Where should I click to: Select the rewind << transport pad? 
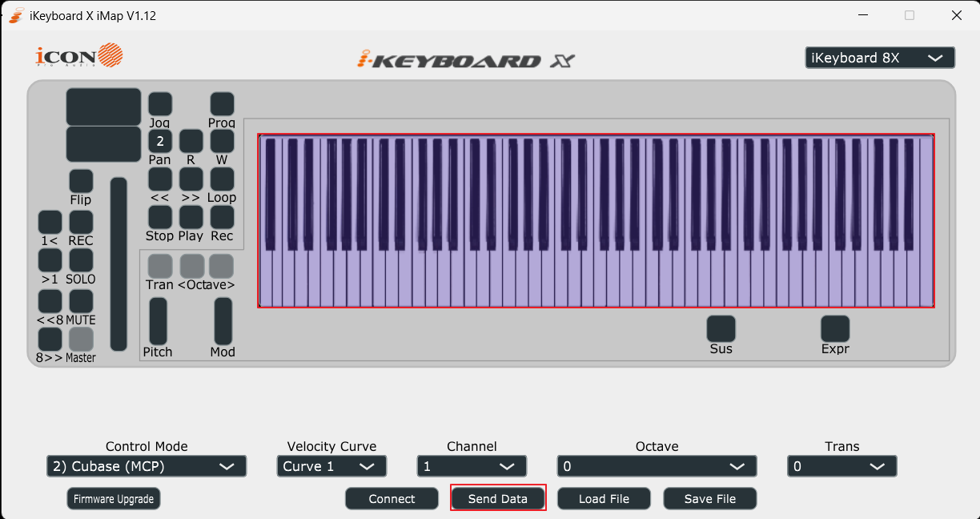pyautogui.click(x=160, y=179)
